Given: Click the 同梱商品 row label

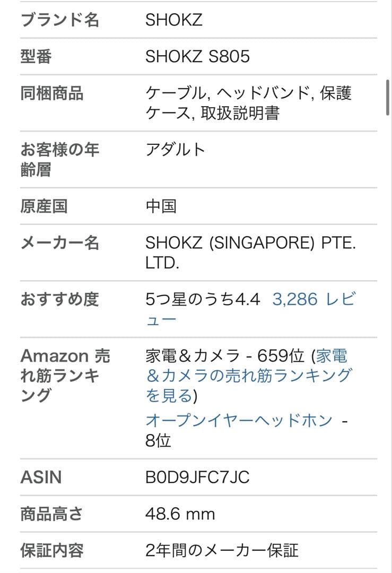Looking at the screenshot, I should click(x=52, y=93).
